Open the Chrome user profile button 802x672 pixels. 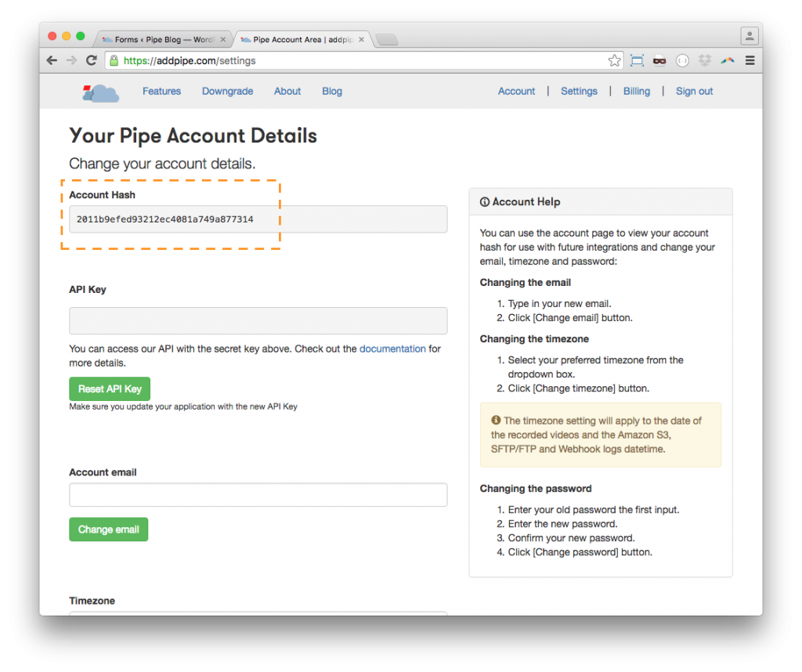pyautogui.click(x=750, y=36)
